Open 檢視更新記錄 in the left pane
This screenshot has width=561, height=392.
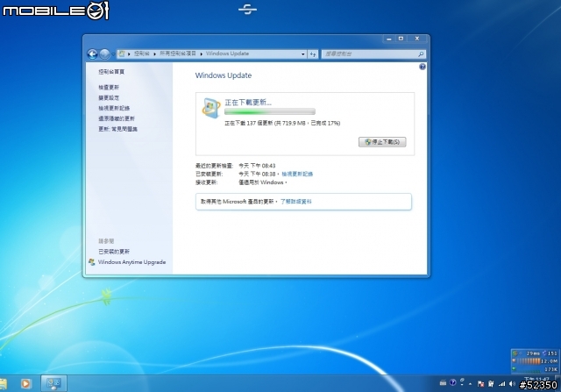pos(114,108)
